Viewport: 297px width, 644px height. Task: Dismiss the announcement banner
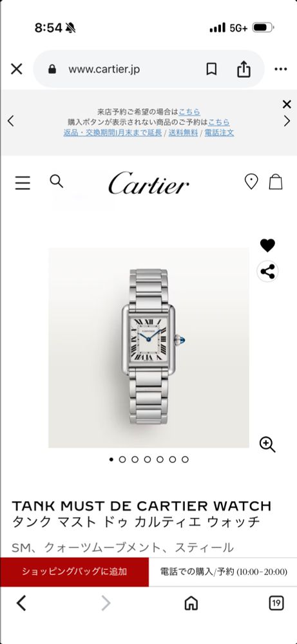click(287, 104)
